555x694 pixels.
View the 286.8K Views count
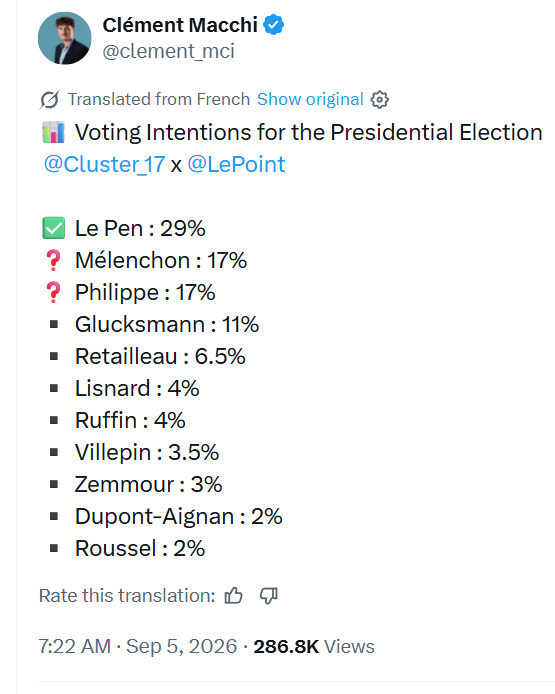pos(314,646)
